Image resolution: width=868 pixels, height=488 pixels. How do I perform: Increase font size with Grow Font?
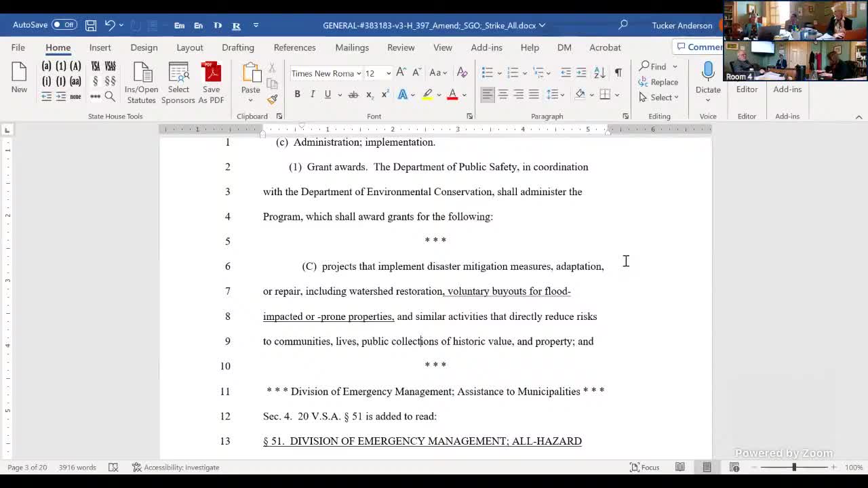point(401,73)
